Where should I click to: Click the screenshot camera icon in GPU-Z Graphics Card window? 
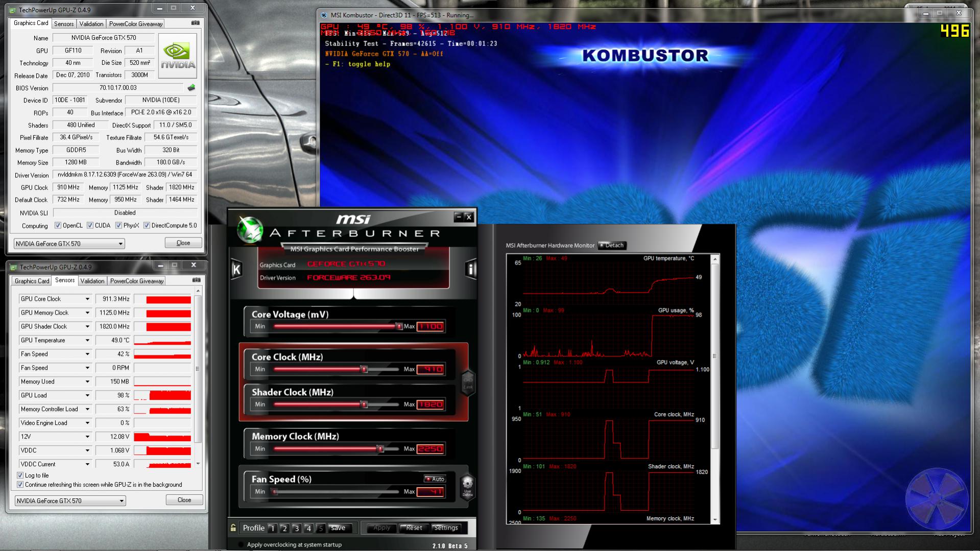(x=196, y=23)
